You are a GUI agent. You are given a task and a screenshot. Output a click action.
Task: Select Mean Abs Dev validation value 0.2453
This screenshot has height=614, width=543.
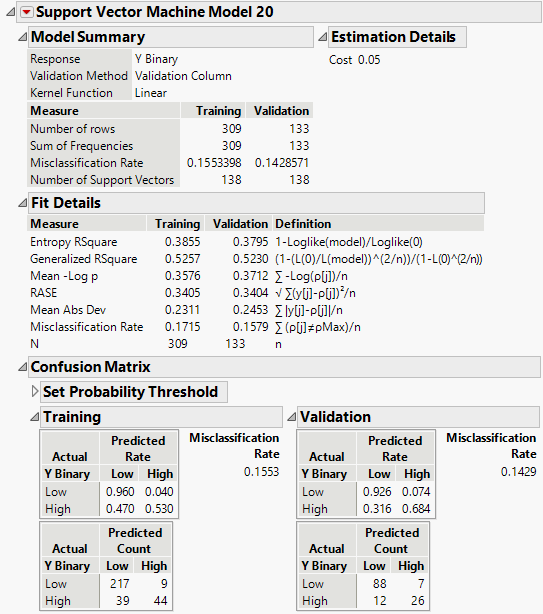(x=251, y=310)
